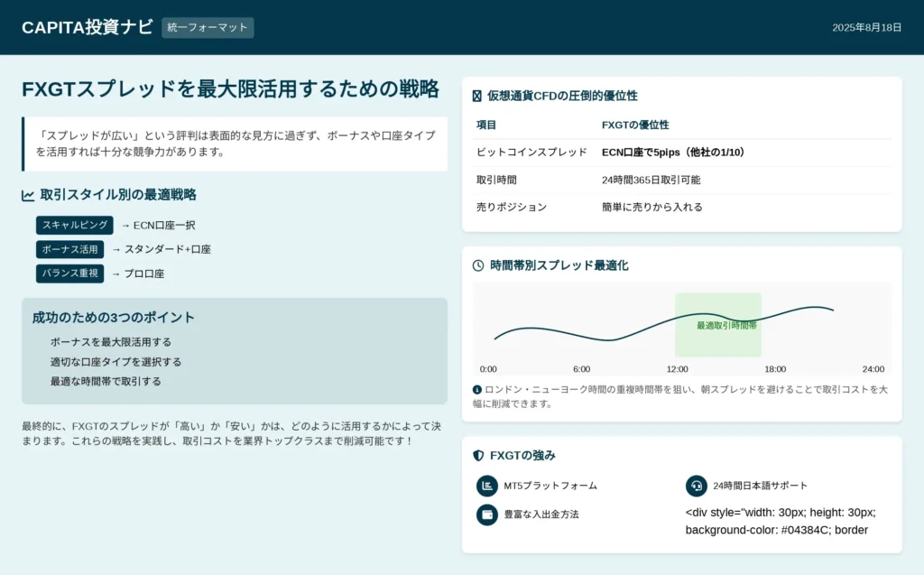Select the ボーナス活用 tag

[x=70, y=249]
